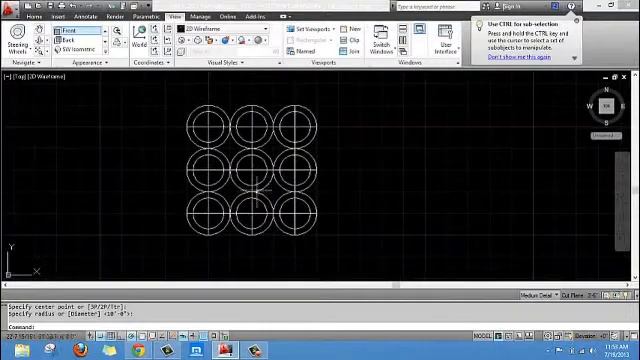
Task: Open the Parametric ribbon tab
Action: click(146, 17)
